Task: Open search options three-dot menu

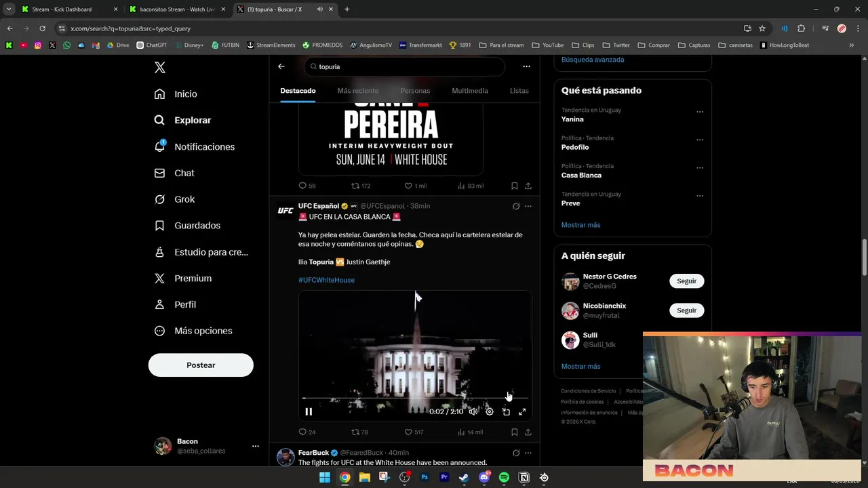Action: pyautogui.click(x=526, y=66)
